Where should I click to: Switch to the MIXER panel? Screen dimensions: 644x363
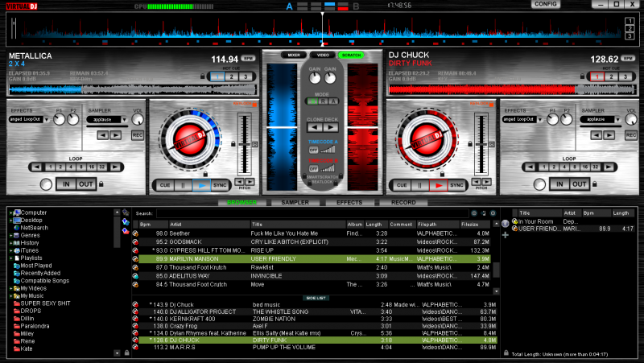(294, 55)
